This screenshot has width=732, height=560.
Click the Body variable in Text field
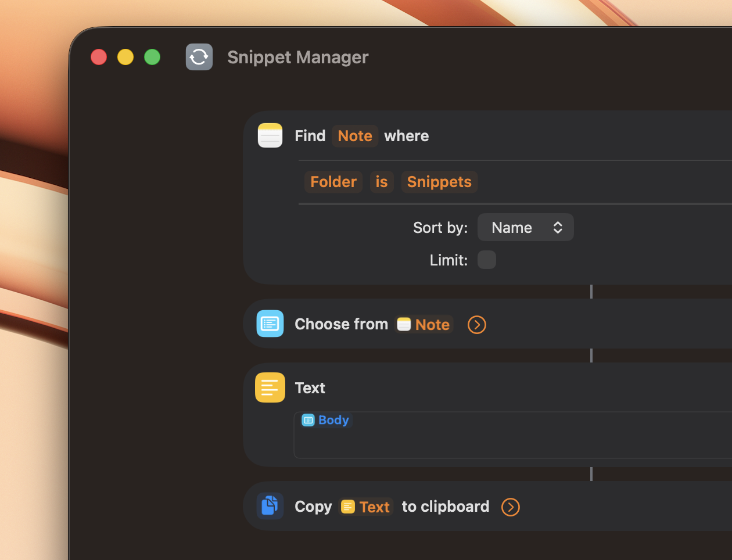coord(326,420)
